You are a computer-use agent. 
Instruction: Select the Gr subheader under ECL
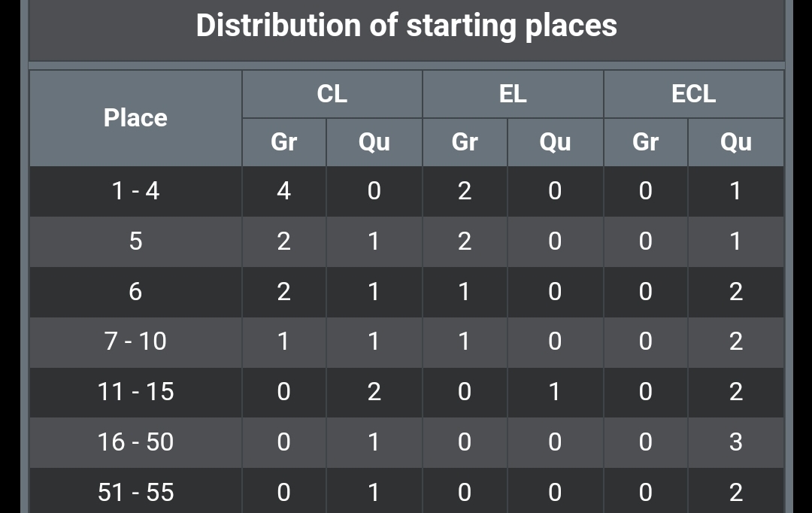tap(645, 142)
